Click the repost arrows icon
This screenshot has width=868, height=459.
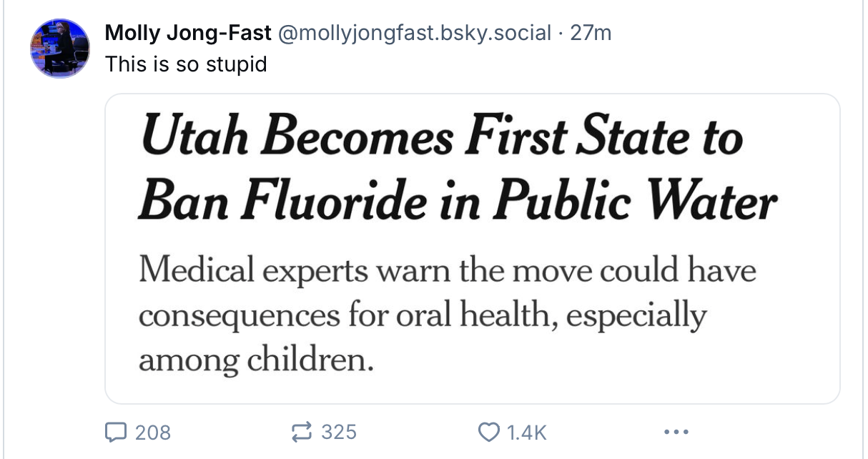coord(301,432)
